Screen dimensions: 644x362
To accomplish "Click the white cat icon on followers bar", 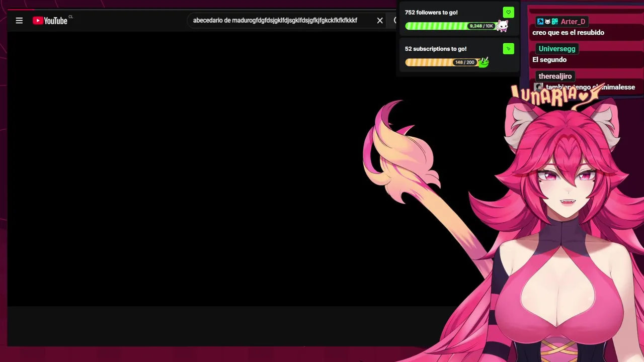I will click(x=502, y=26).
